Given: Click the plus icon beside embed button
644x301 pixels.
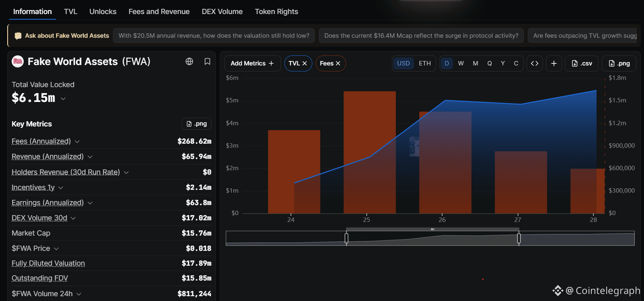Looking at the screenshot, I should tap(554, 63).
